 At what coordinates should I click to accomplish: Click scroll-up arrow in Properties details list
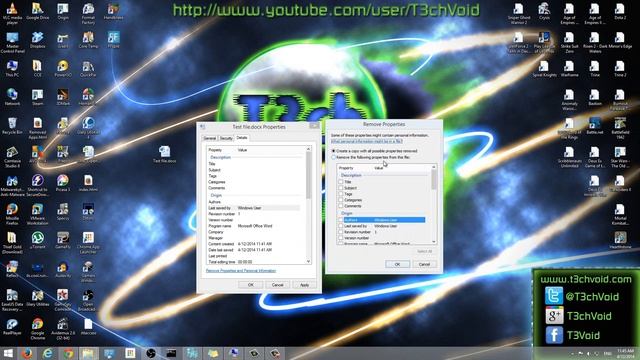coord(309,149)
